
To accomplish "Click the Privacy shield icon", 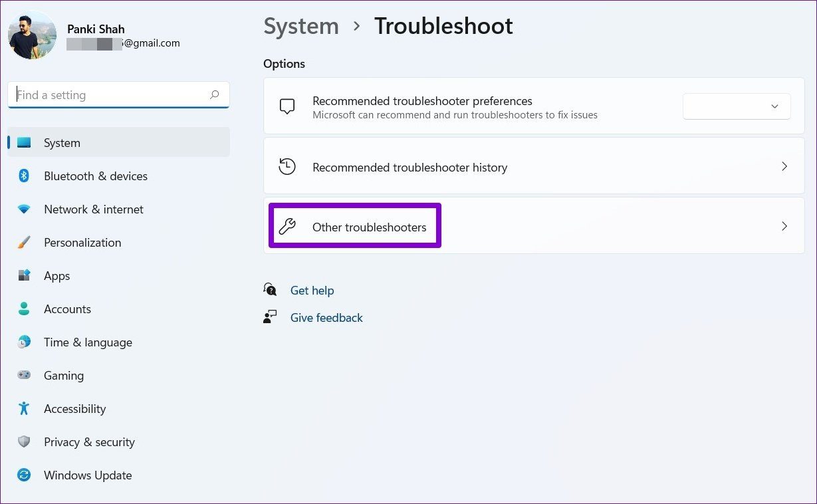I will click(x=24, y=442).
